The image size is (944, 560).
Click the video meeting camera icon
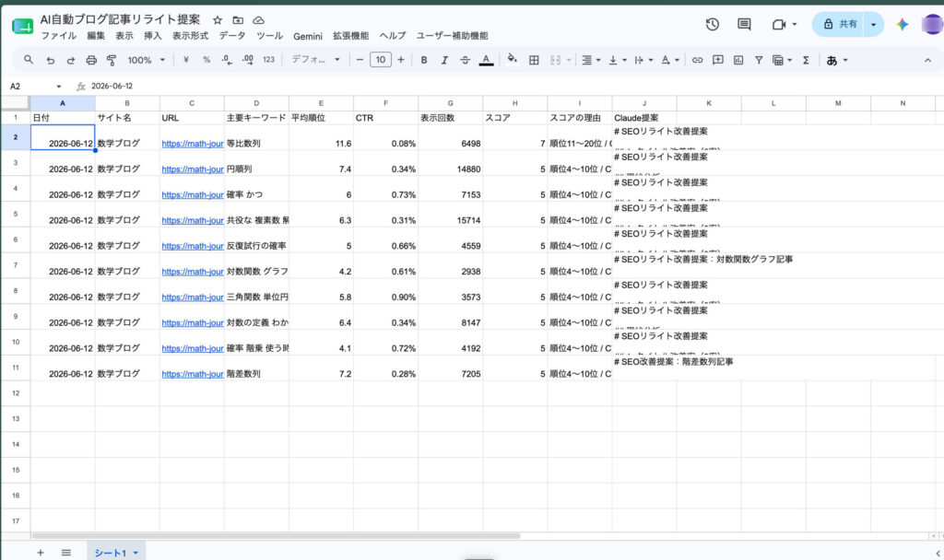(x=779, y=24)
